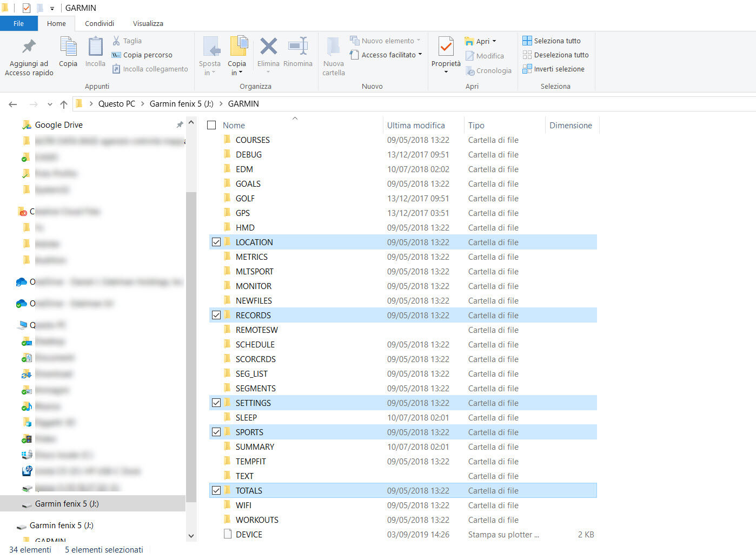Viewport: 756px width, 558px height.
Task: Uncheck the LOCATION folder checkbox
Action: (x=216, y=242)
